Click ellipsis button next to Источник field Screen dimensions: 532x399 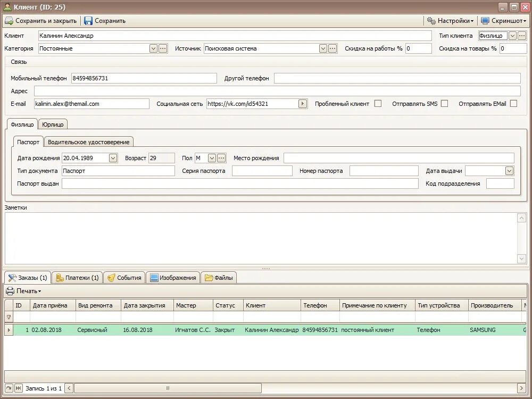332,48
